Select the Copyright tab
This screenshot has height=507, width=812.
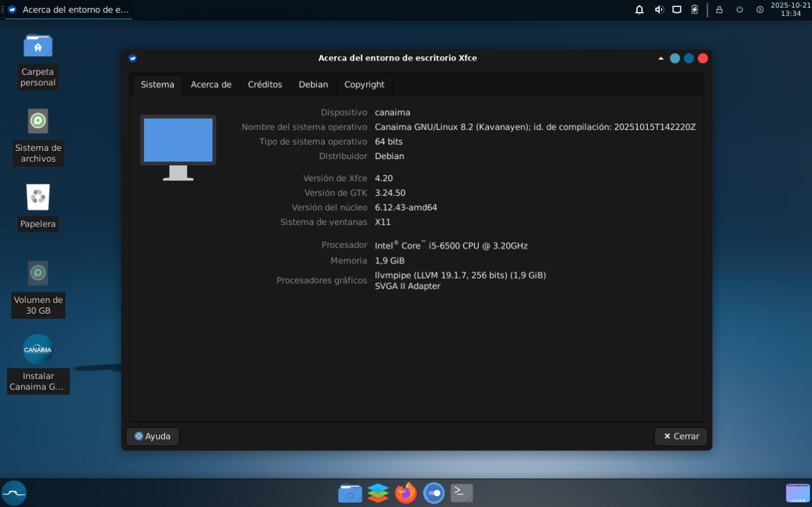tap(364, 85)
